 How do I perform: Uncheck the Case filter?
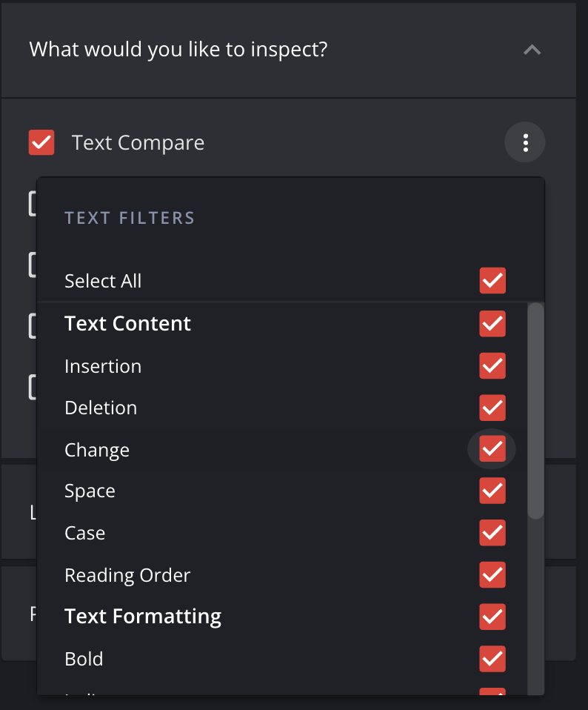coord(492,533)
